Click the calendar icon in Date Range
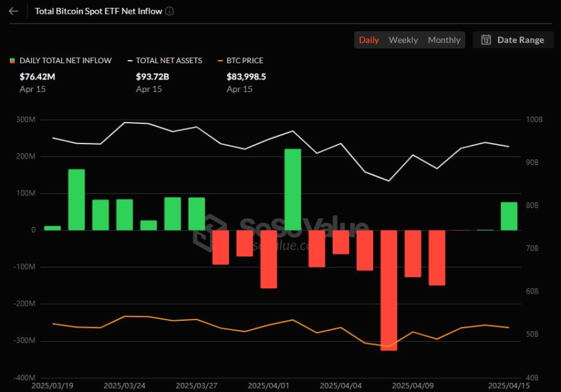Screen dimensions: 561x392 tap(486, 40)
